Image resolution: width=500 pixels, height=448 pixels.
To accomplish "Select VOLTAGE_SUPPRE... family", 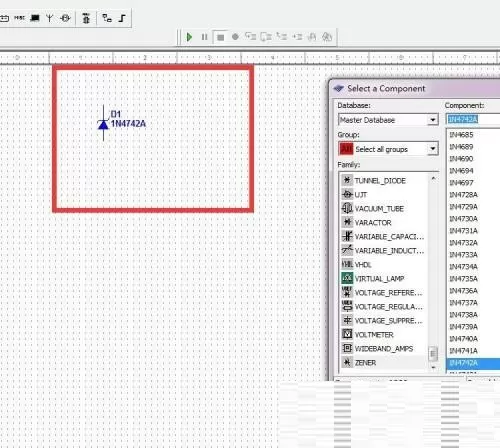I will pyautogui.click(x=383, y=321).
